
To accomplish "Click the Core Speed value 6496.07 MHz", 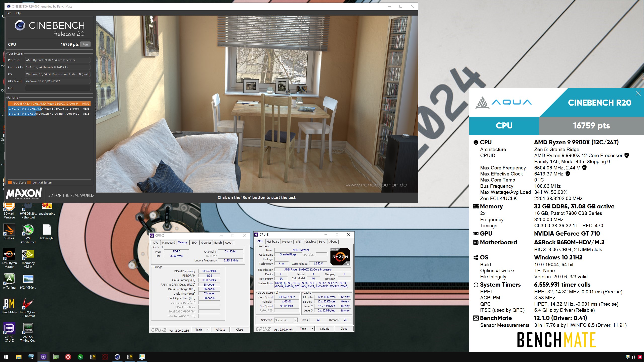I will (287, 297).
